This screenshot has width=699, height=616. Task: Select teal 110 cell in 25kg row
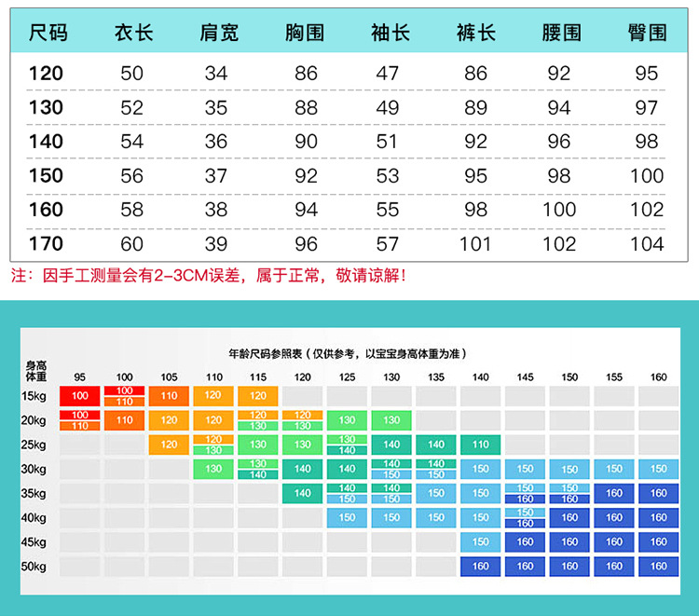[x=481, y=445]
